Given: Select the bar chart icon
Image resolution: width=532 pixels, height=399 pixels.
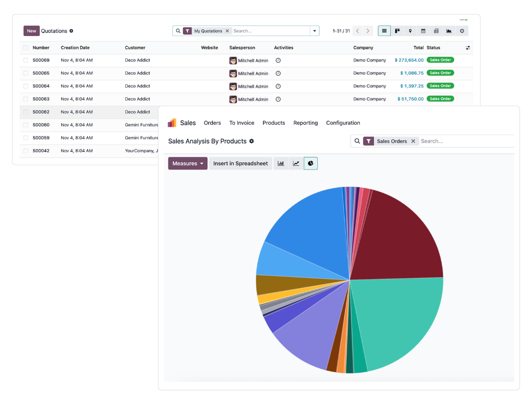Looking at the screenshot, I should point(281,163).
